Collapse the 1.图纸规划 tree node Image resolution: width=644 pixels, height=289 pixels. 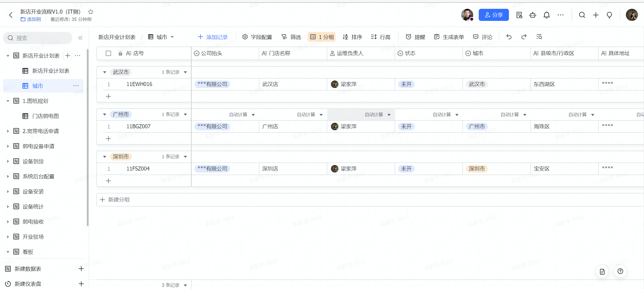coord(8,101)
